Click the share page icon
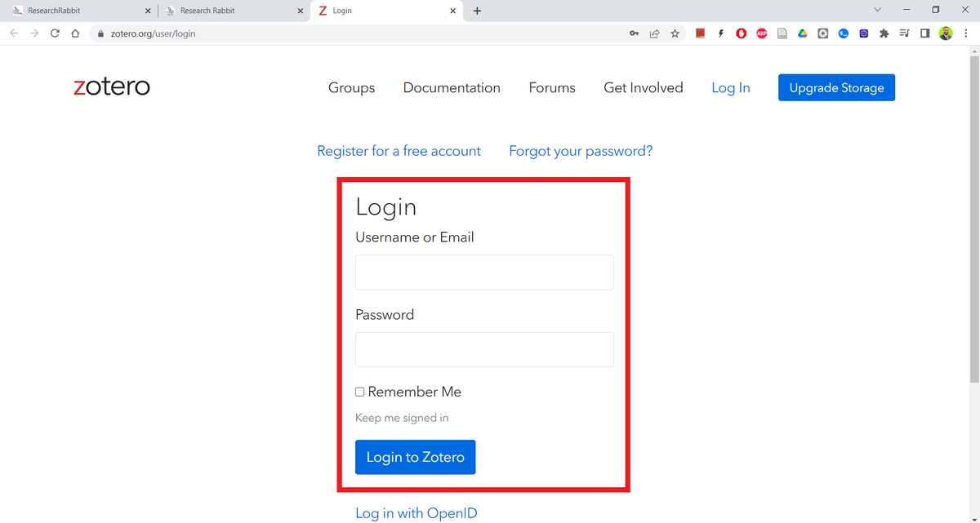The width and height of the screenshot is (980, 523). click(x=654, y=33)
